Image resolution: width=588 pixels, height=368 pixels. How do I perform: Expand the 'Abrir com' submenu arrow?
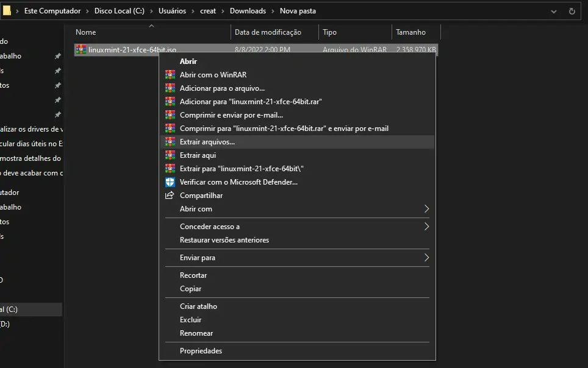[426, 209]
